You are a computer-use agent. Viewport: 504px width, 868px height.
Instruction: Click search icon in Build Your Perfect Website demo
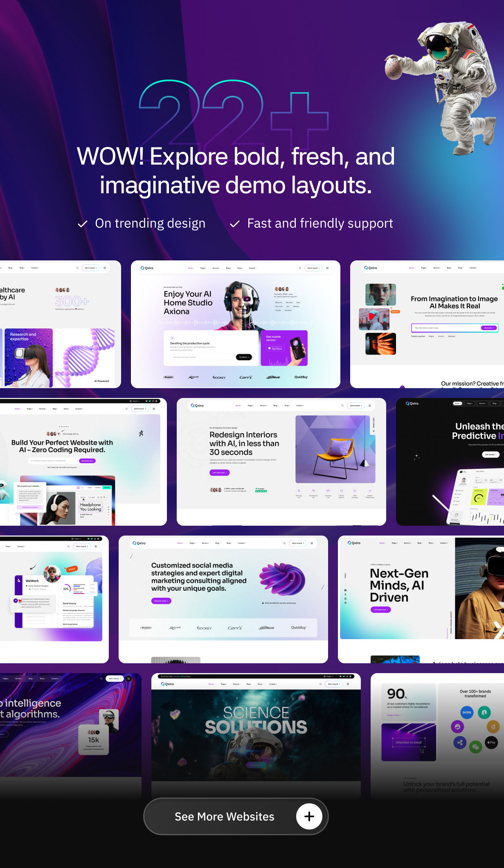pos(126,409)
